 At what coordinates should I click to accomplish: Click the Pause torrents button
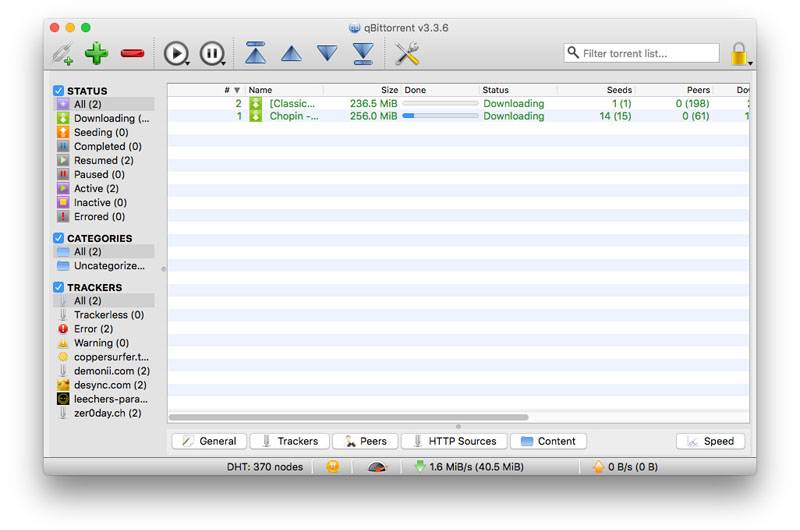(x=212, y=54)
